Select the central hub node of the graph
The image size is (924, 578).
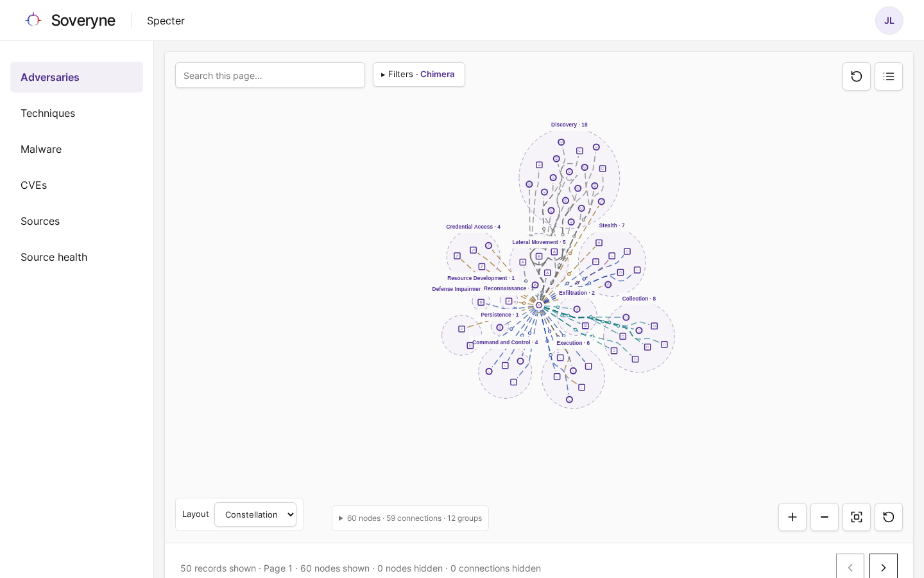539,306
